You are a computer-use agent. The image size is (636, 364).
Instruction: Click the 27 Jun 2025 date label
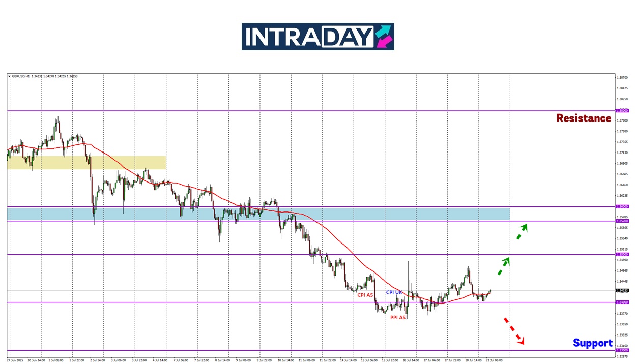(x=15, y=360)
